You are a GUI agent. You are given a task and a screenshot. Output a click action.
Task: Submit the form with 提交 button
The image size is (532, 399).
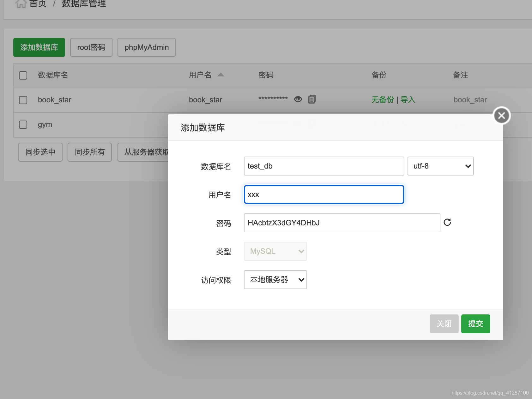click(x=476, y=324)
